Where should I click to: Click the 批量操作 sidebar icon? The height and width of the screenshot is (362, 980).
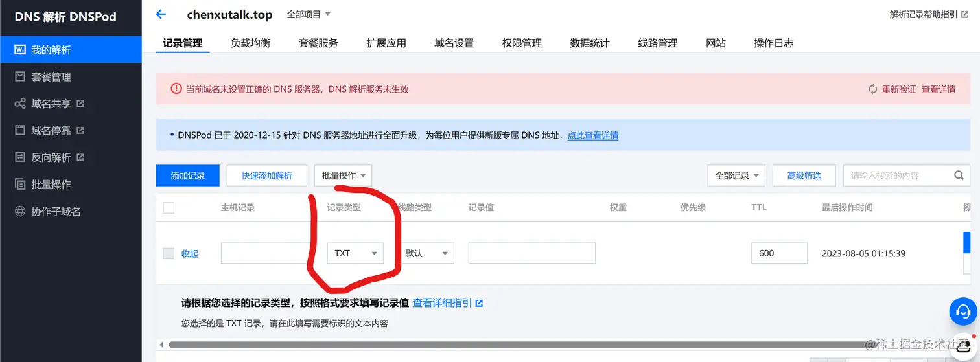tap(20, 185)
